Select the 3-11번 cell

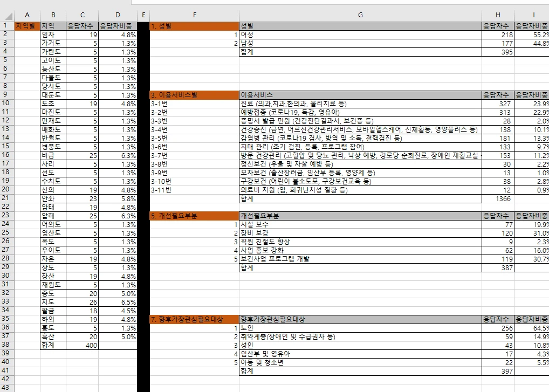194,190
